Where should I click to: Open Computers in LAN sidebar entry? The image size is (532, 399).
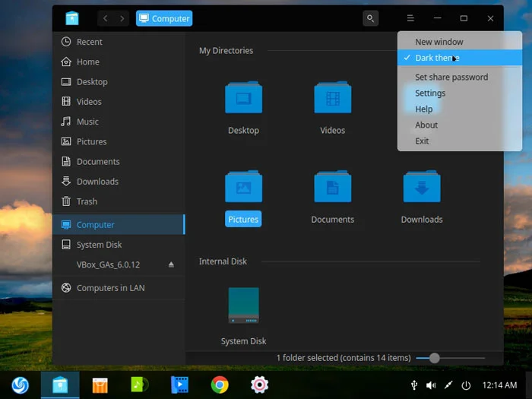110,288
